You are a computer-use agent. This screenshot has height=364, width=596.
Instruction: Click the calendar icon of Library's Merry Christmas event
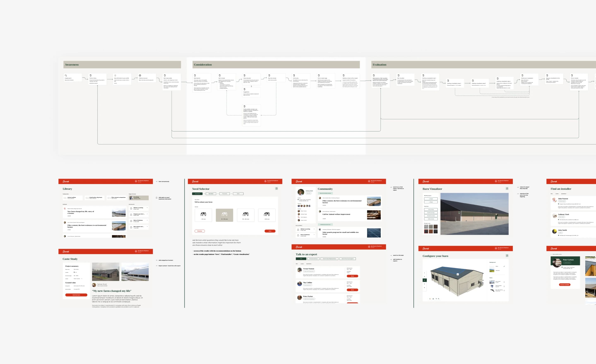point(131,221)
